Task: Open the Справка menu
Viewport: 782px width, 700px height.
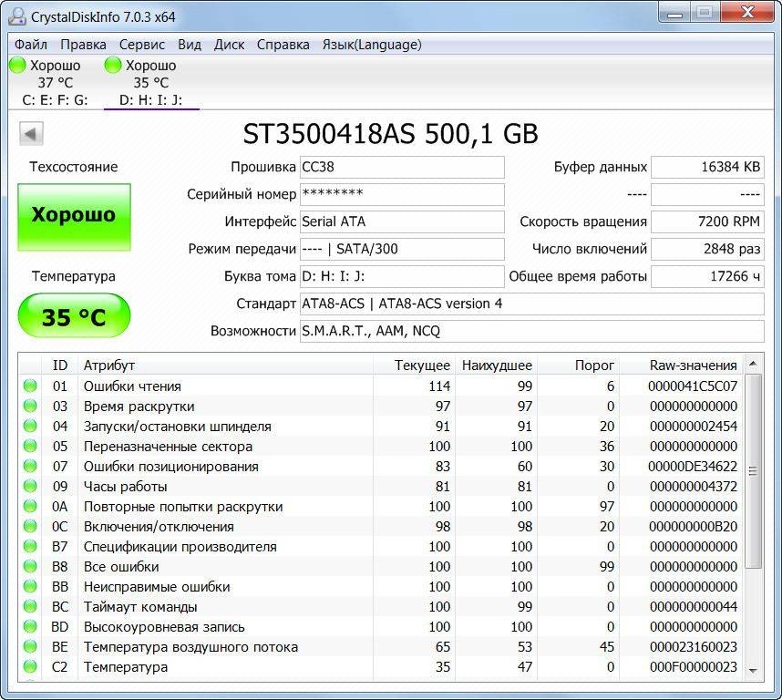Action: (x=283, y=45)
